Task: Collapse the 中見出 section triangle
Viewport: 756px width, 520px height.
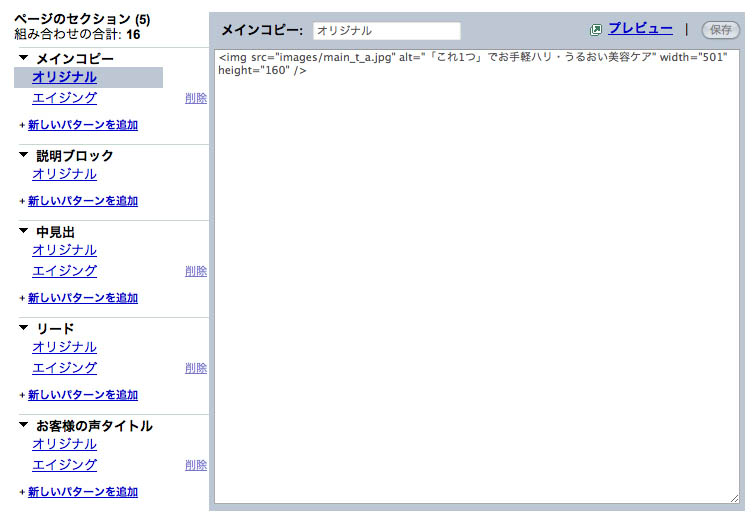Action: 23,231
